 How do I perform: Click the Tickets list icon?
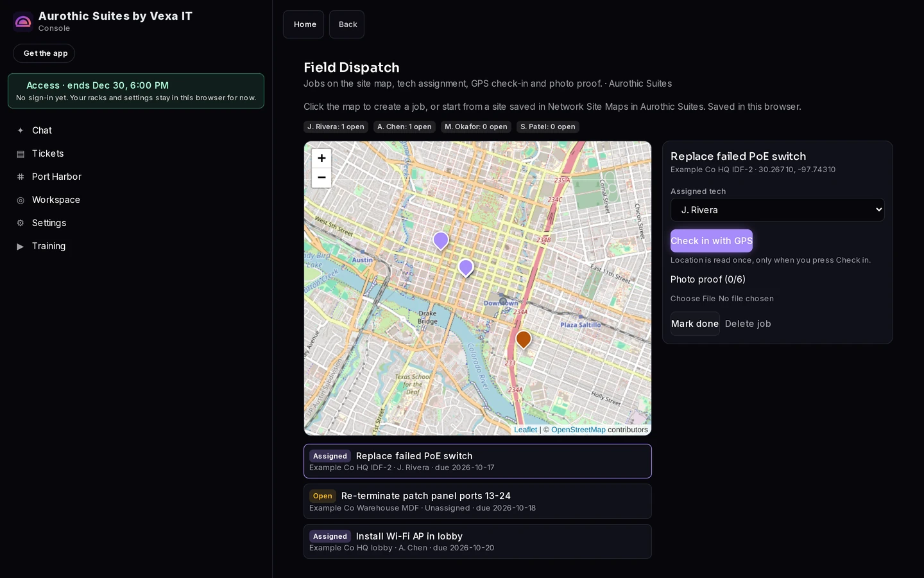click(21, 153)
